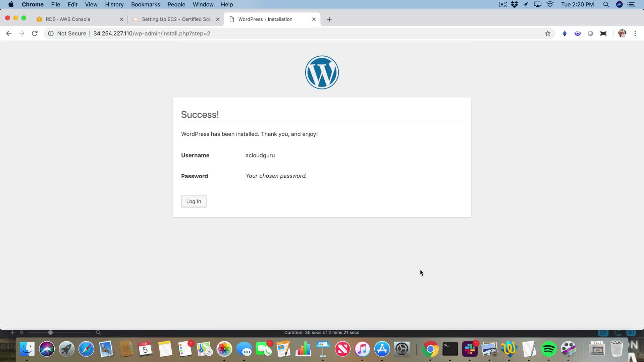Open the History menu
The image size is (644, 362).
pos(114,4)
